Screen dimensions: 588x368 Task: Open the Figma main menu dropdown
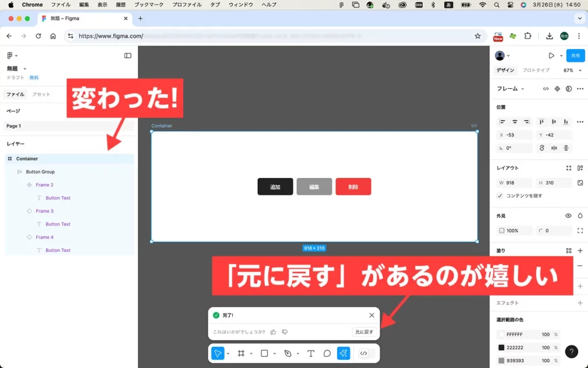point(12,55)
